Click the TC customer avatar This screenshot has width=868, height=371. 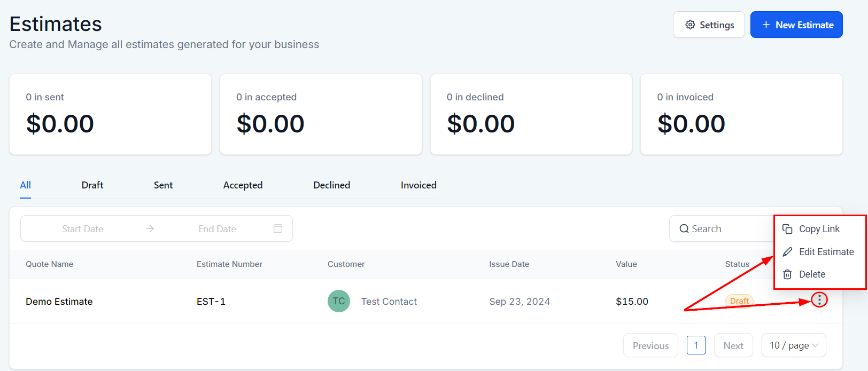click(x=339, y=301)
